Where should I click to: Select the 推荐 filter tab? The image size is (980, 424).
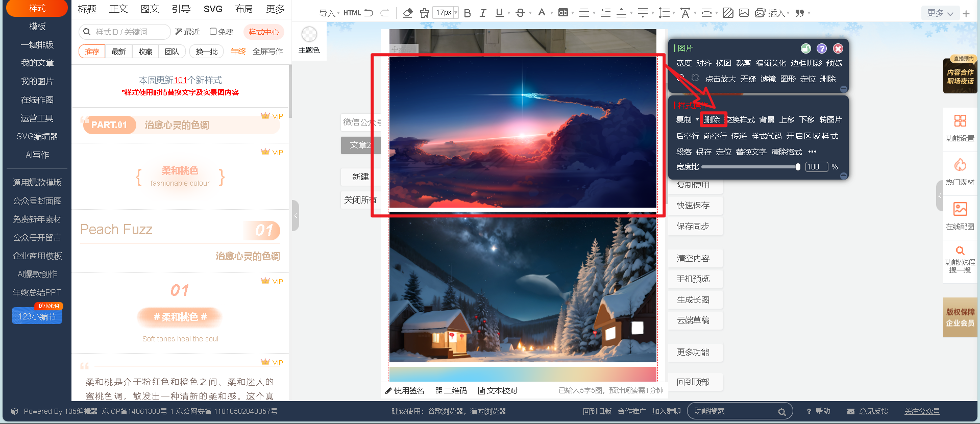(x=92, y=52)
